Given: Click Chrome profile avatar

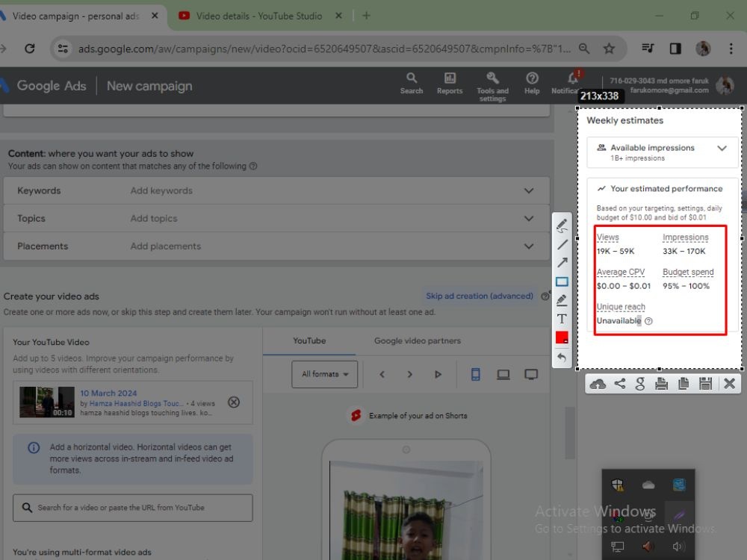Looking at the screenshot, I should (x=703, y=48).
